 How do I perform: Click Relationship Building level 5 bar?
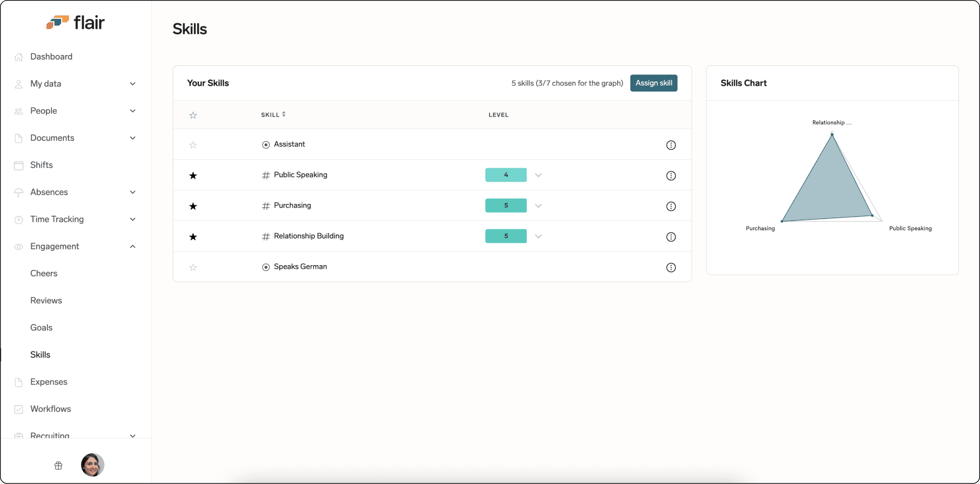pos(506,236)
